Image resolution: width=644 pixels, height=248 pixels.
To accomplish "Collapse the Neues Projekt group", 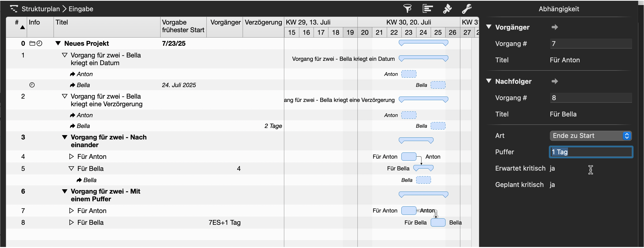I will [x=58, y=43].
